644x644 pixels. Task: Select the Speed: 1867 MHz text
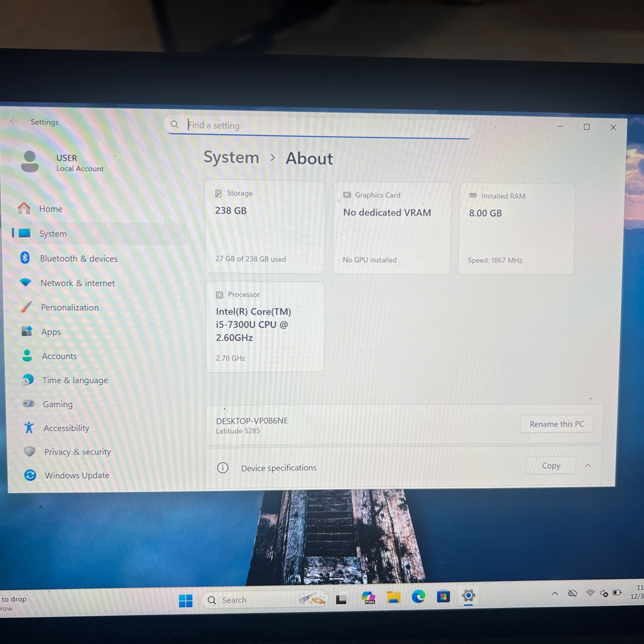tap(495, 260)
